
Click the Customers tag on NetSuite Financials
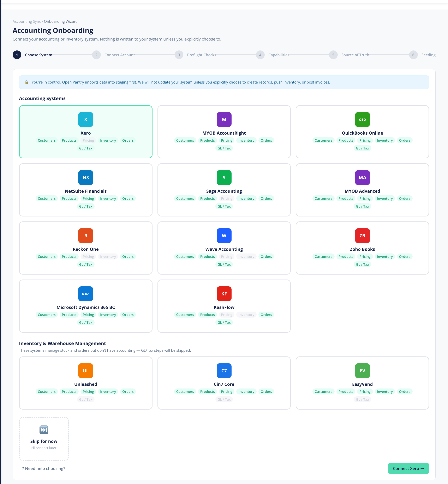click(47, 199)
